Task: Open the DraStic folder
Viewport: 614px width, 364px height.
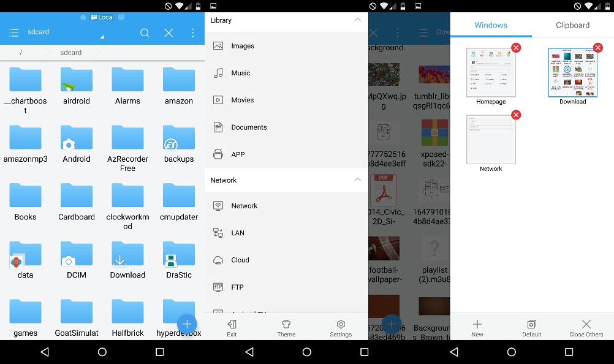Action: (179, 260)
